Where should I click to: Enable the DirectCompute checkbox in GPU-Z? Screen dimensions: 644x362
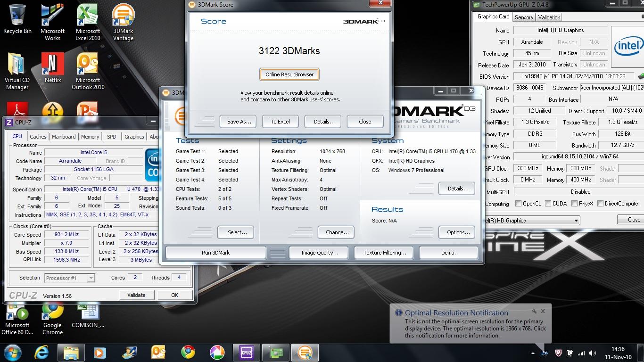pos(600,204)
